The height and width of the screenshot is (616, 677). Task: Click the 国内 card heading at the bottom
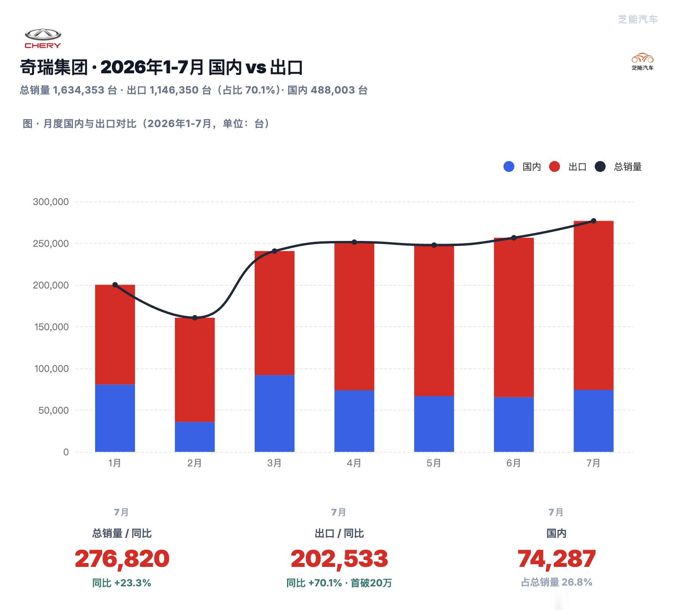point(556,533)
